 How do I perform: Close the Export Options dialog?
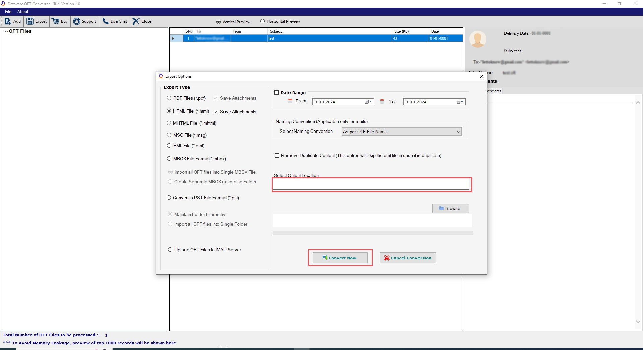pos(481,76)
